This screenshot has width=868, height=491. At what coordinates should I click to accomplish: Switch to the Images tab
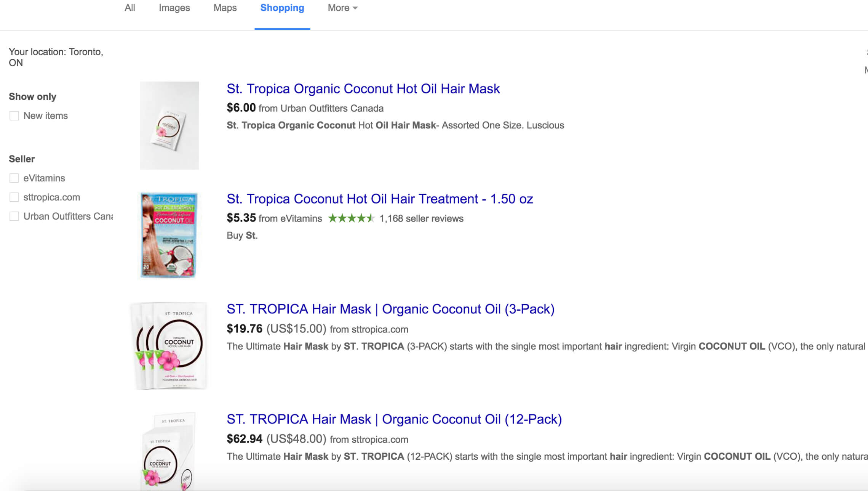click(x=174, y=8)
